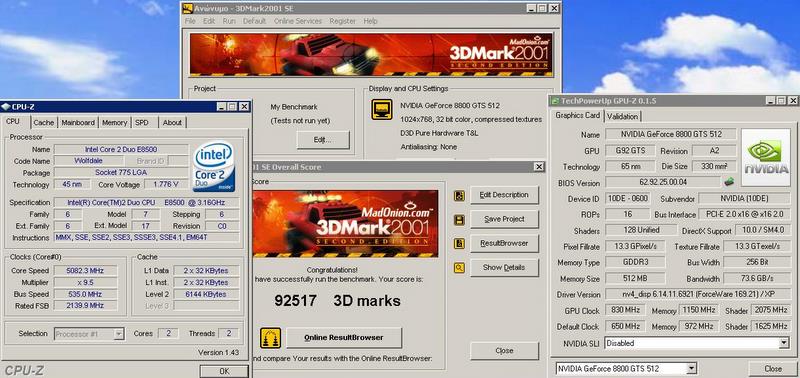800x378 pixels.
Task: Select the CPU tab in CPU-Z
Action: 13,121
